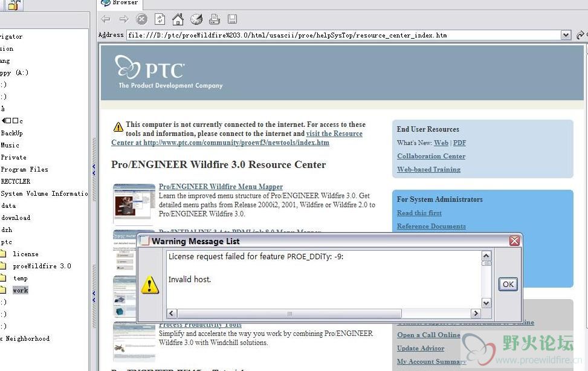
Task: Click the Process Productivity Tools thumbnail
Action: point(134,341)
